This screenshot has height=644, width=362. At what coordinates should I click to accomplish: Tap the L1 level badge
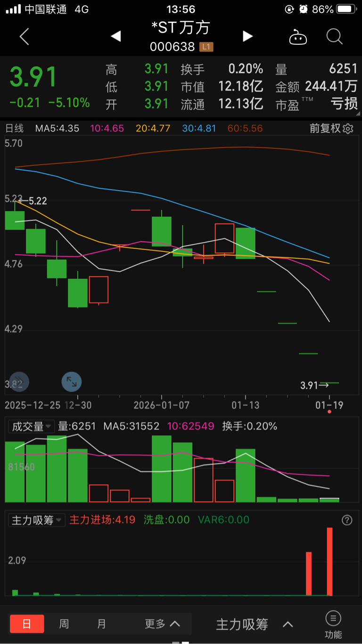pyautogui.click(x=206, y=47)
